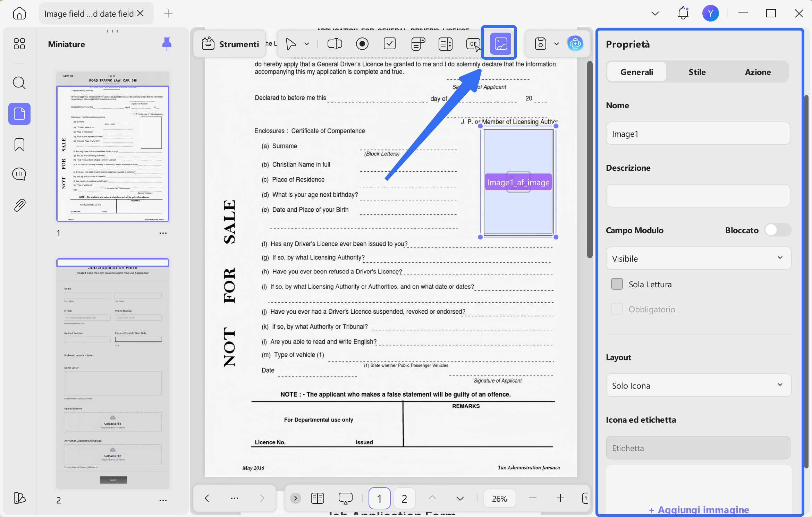Click the save icon in toolbar
812x517 pixels.
541,44
